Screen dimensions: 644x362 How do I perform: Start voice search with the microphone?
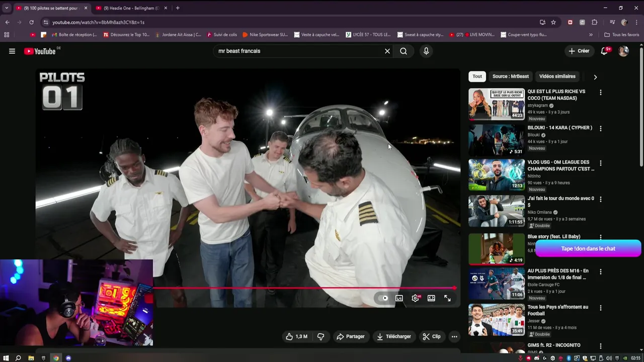pyautogui.click(x=426, y=51)
